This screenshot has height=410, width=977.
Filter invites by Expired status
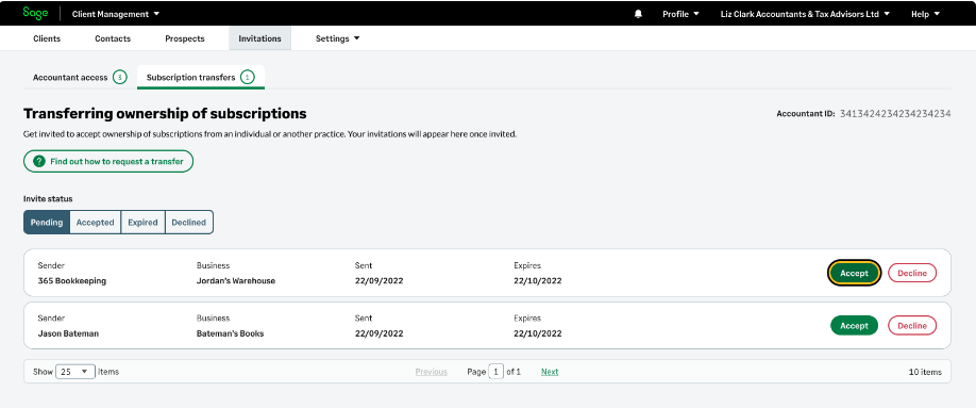[143, 222]
